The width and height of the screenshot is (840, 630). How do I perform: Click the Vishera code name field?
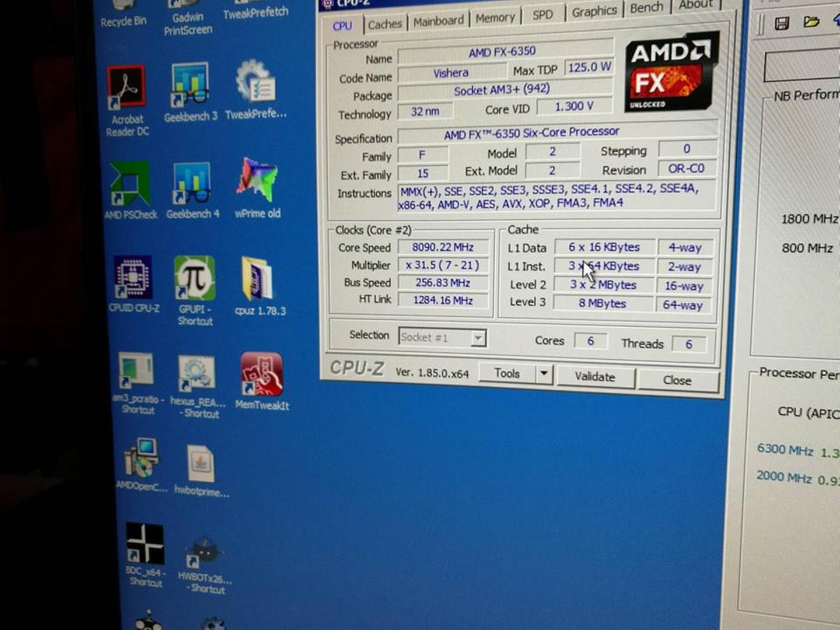452,73
